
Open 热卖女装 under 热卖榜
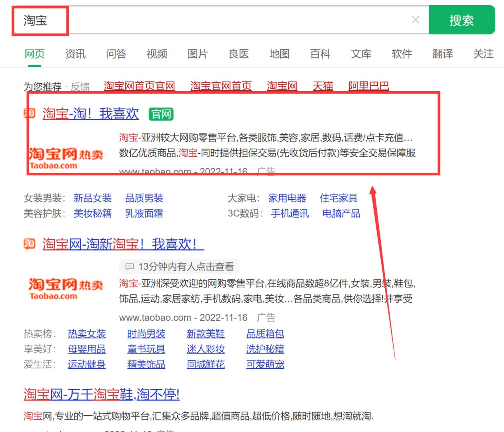click(x=87, y=334)
